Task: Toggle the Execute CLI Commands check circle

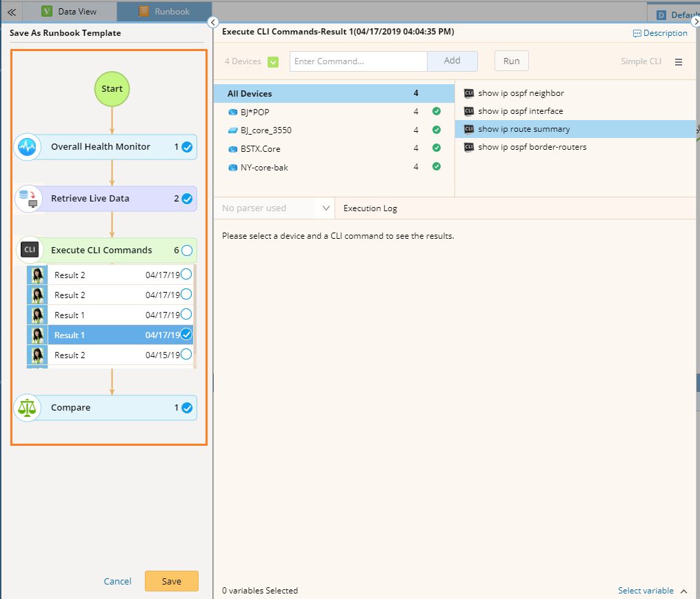Action: click(187, 250)
